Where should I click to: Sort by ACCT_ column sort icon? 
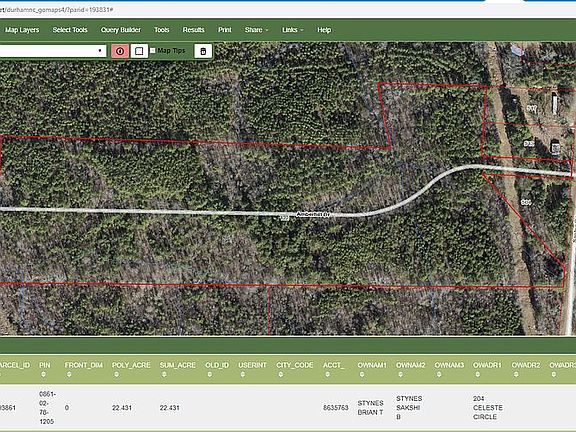[327, 374]
